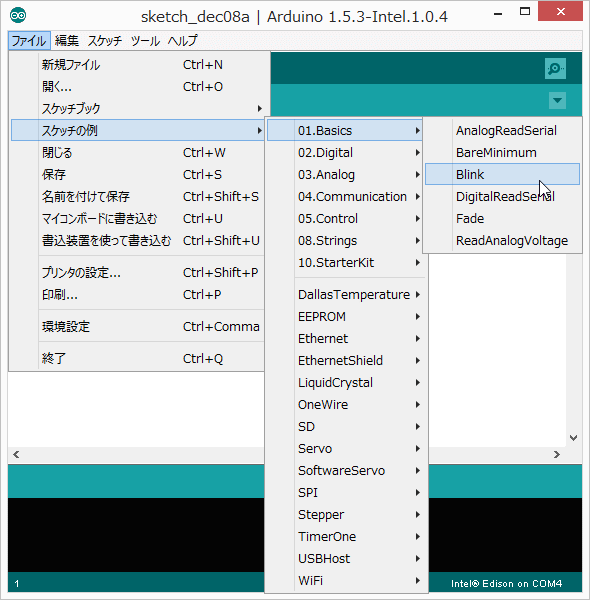Open 環境設定 preferences
This screenshot has width=590, height=600.
(x=138, y=327)
